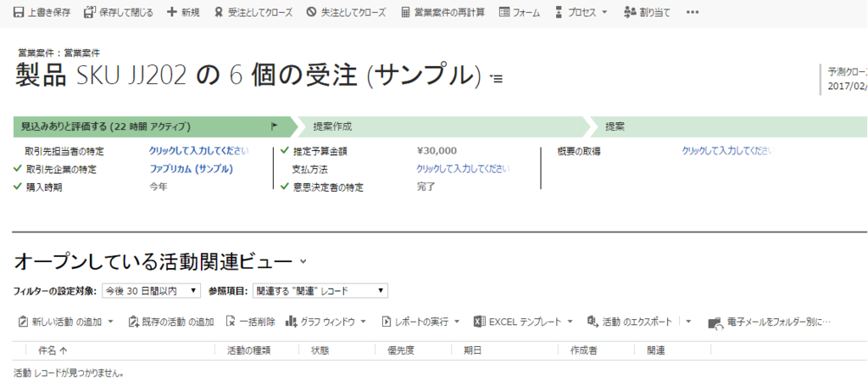The image size is (868, 392).
Task: Open the ファブリカム (サンプル) account link
Action: pyautogui.click(x=191, y=169)
